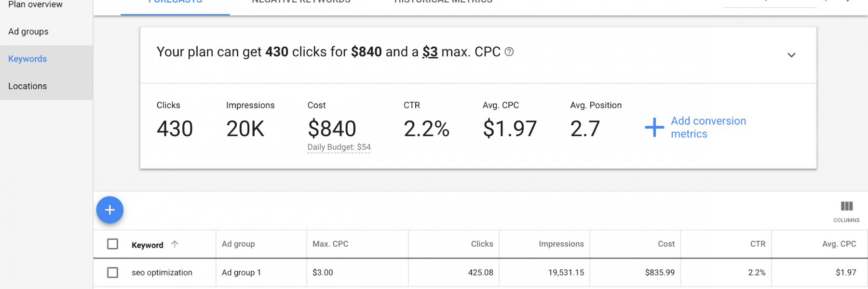The height and width of the screenshot is (289, 868).
Task: Sort by the Clicks column header
Action: pos(482,244)
